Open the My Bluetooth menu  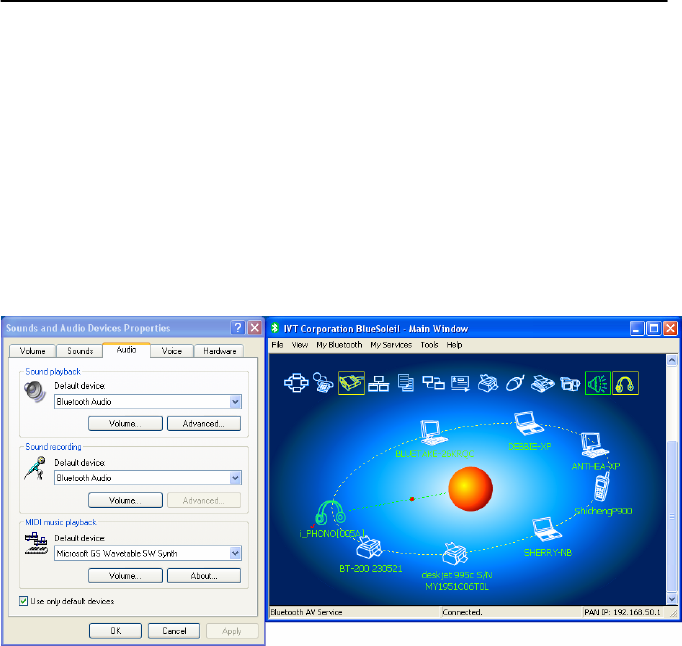(339, 345)
